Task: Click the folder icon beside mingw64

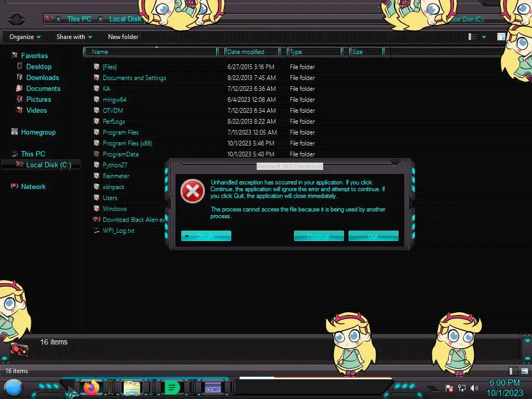Action: 97,99
